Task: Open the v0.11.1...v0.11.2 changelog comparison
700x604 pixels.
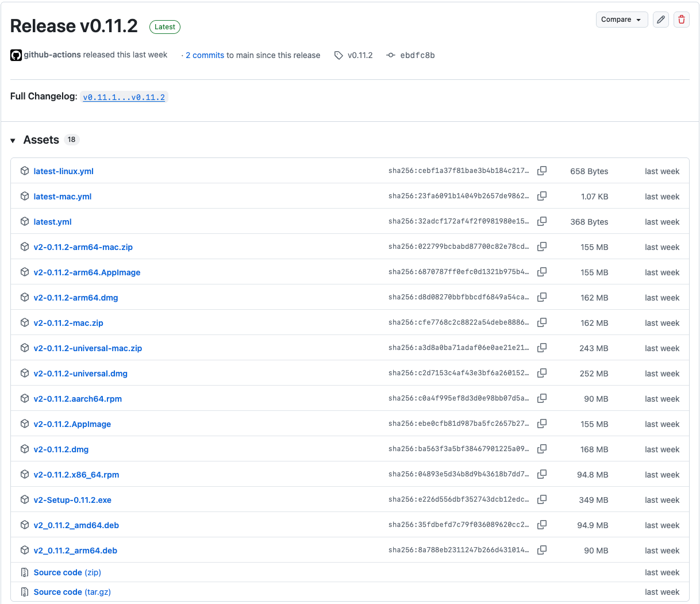Action: pos(124,97)
